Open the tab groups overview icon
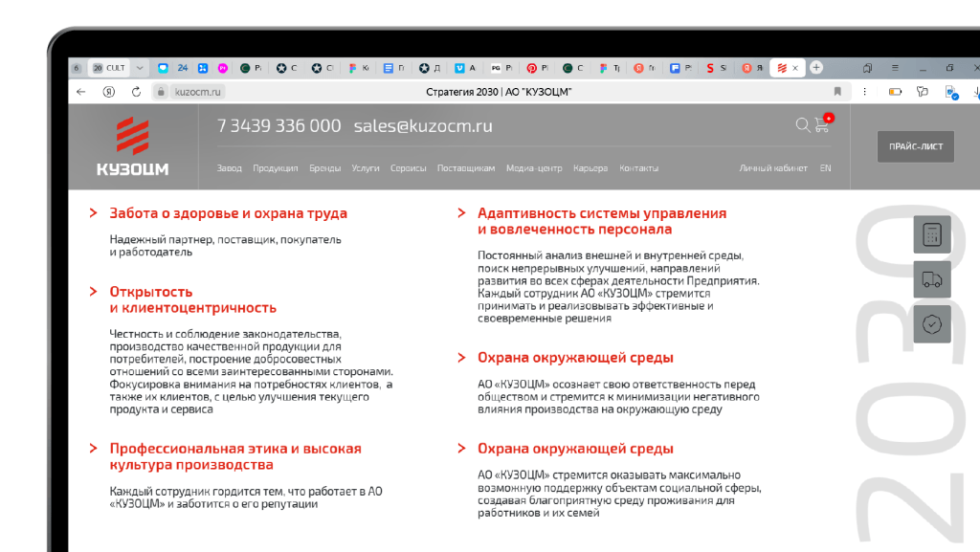Viewport: 980px width, 552px height. (867, 67)
